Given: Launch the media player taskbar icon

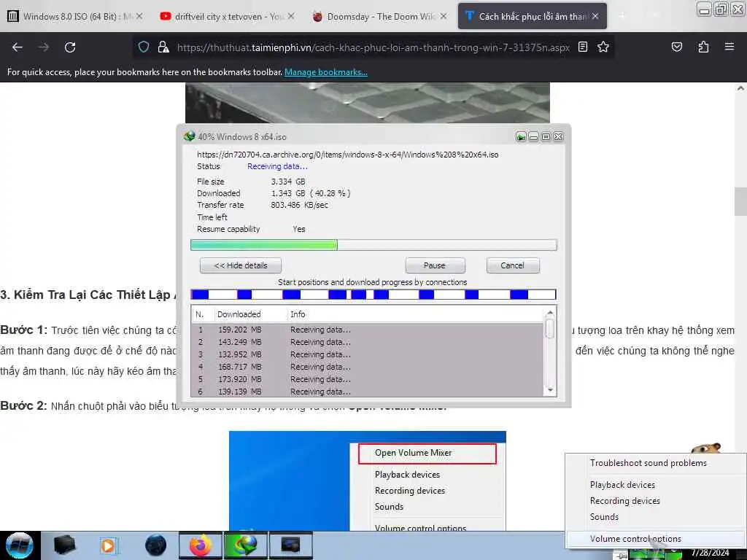Looking at the screenshot, I should (109, 545).
